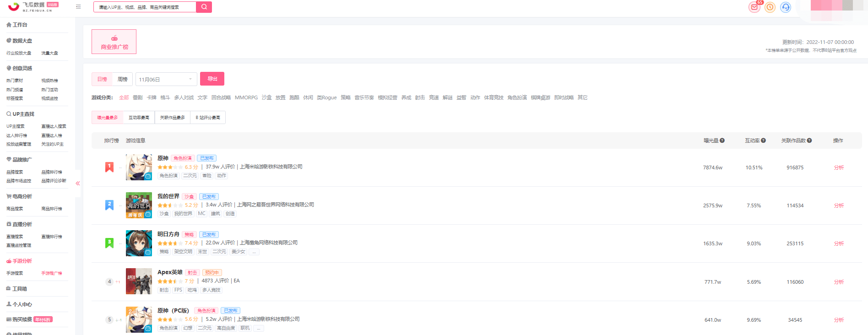Open 直播监控管理 sidebar link
The height and width of the screenshot is (335, 868).
tap(19, 245)
